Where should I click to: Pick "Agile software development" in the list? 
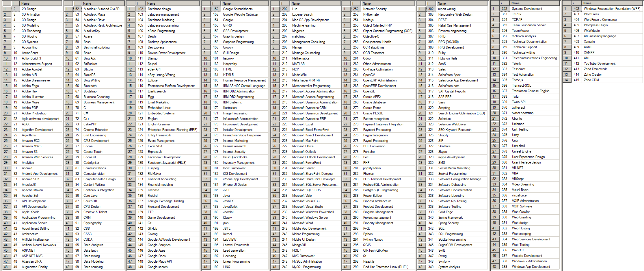click(x=41, y=119)
